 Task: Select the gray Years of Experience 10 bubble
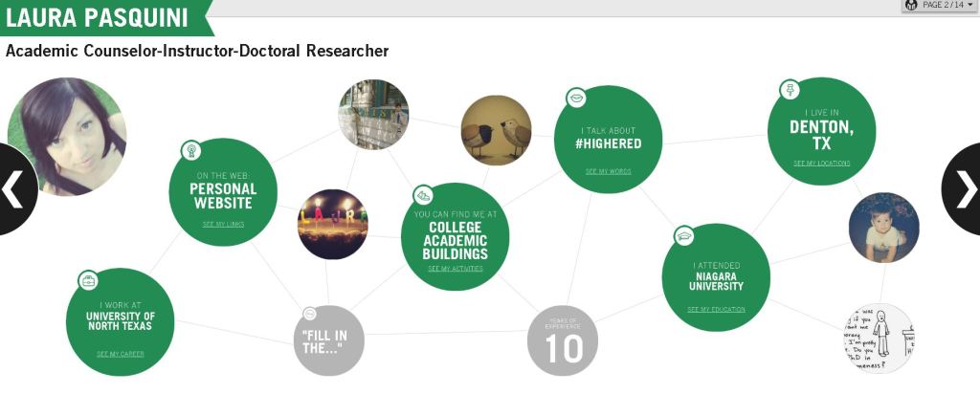(x=563, y=341)
